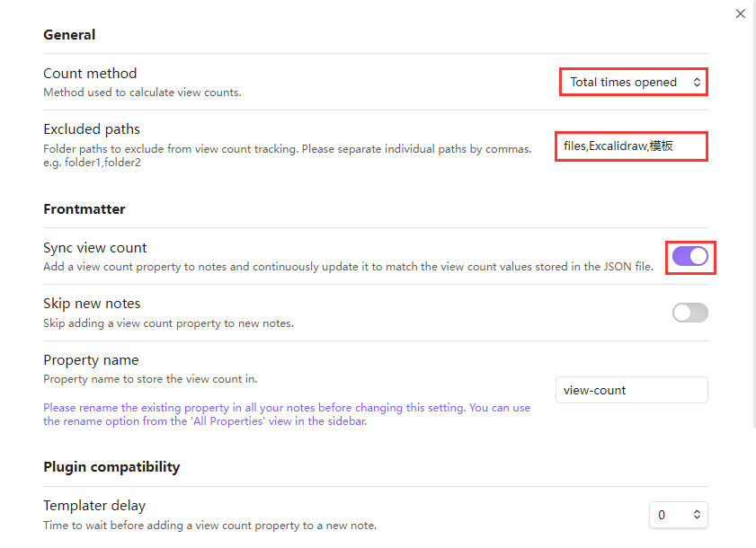Viewport: 756px width, 548px height.
Task: Click the purple rename property warning text
Action: point(287,414)
